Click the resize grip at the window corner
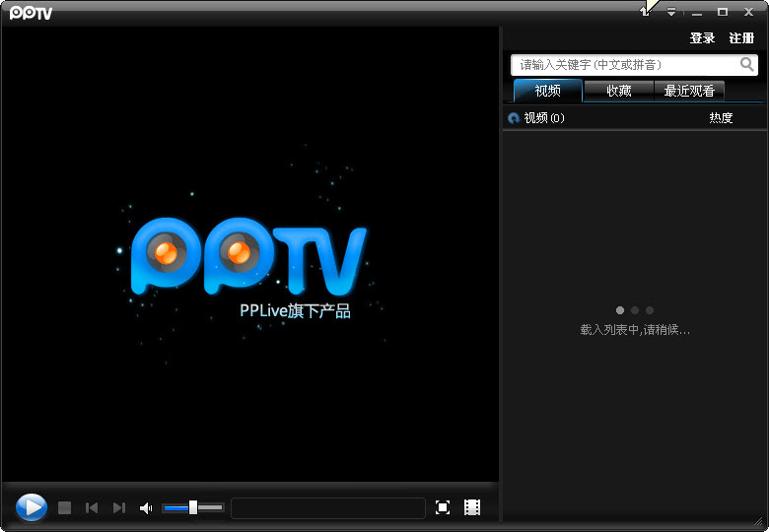The height and width of the screenshot is (532, 769). 760,523
